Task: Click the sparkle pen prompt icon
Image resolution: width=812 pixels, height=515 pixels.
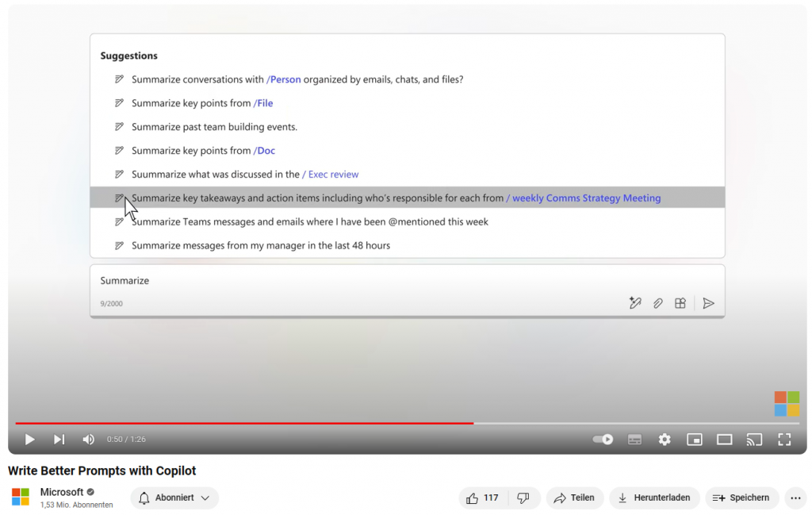Action: pos(635,303)
